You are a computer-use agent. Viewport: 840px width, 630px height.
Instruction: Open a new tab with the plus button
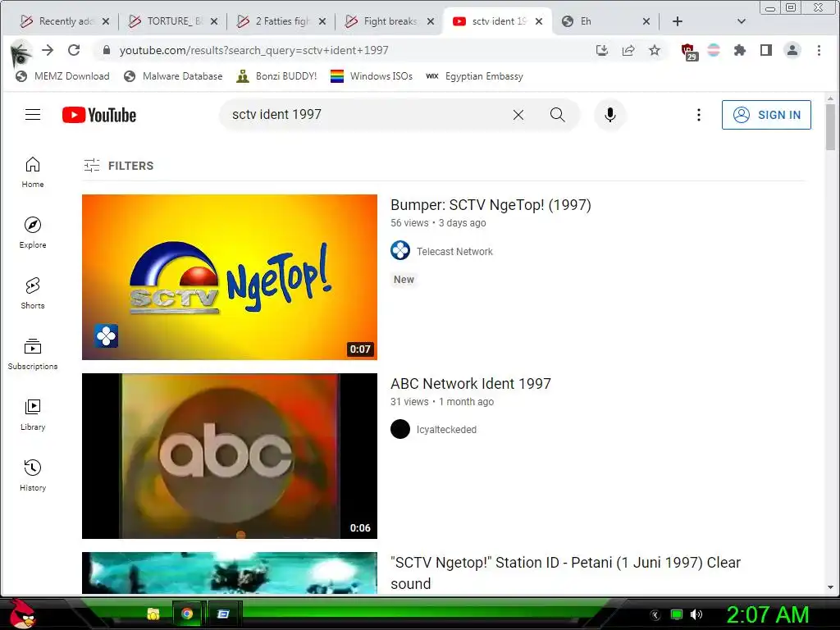tap(678, 21)
